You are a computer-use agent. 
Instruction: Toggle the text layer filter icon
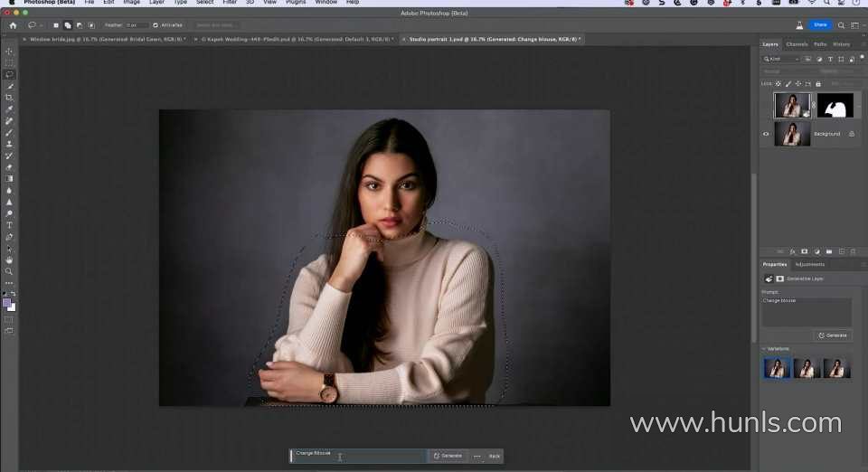(830, 59)
